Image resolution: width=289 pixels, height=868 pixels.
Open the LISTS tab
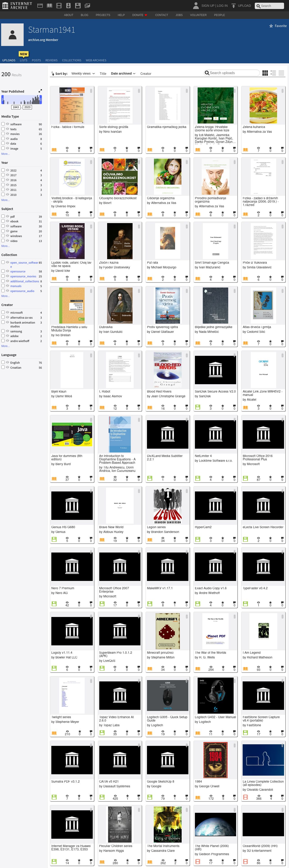[24, 60]
